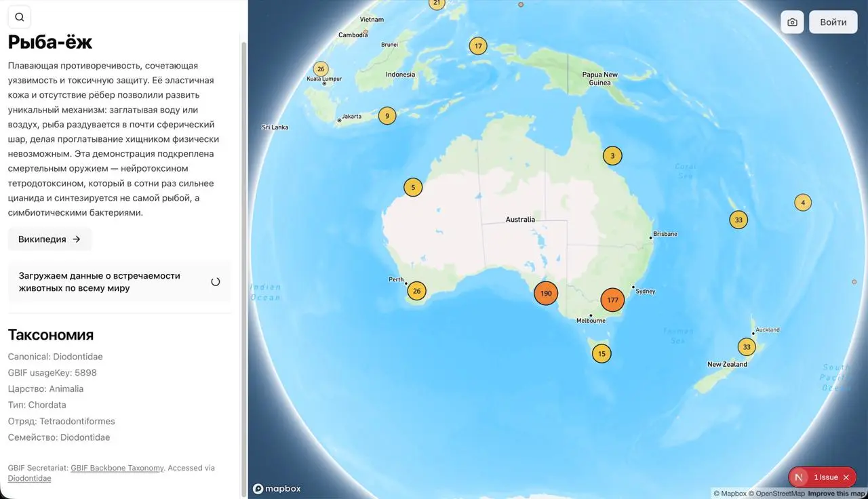Select the 177 cluster near Sydney
The height and width of the screenshot is (499, 868).
click(612, 300)
